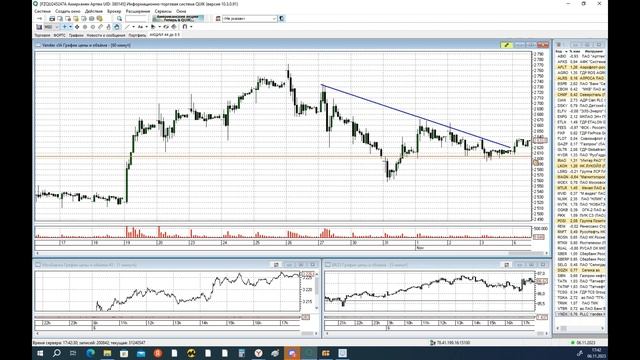
Task: Click the settings icon in the bottom-left chart title
Action: click(x=276, y=265)
